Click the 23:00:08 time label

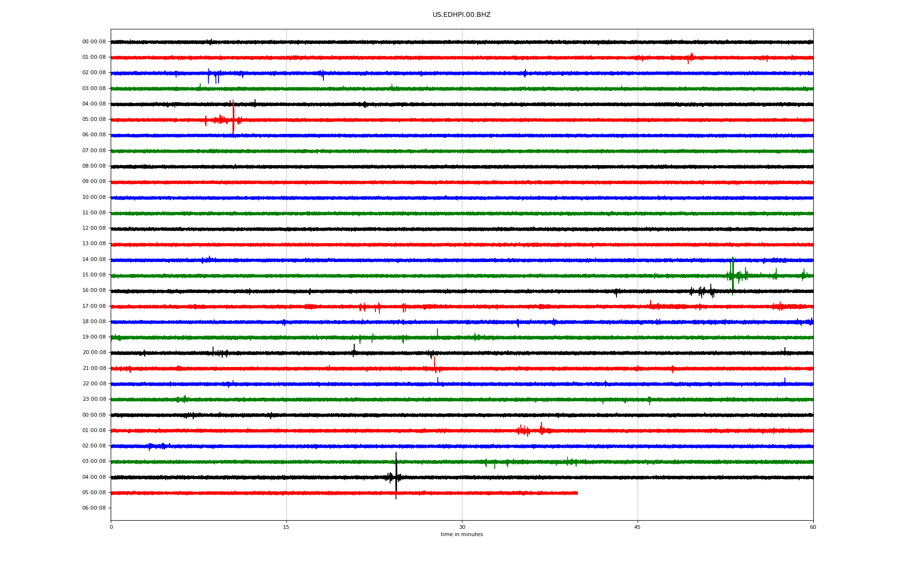[94, 399]
